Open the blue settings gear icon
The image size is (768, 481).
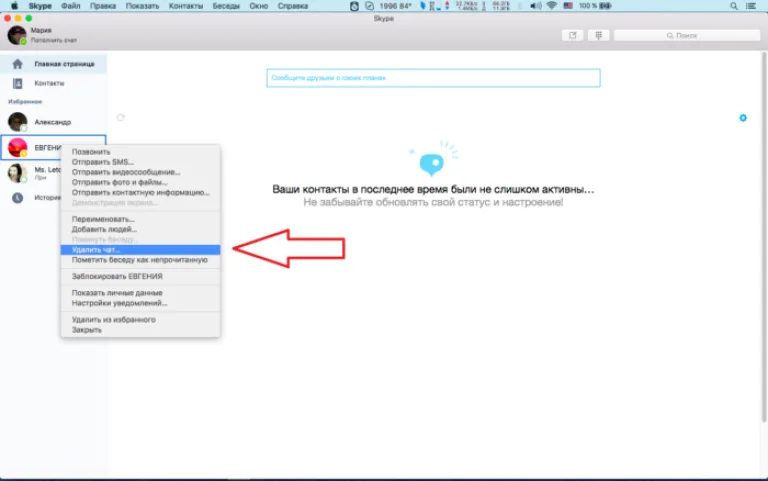pos(743,118)
